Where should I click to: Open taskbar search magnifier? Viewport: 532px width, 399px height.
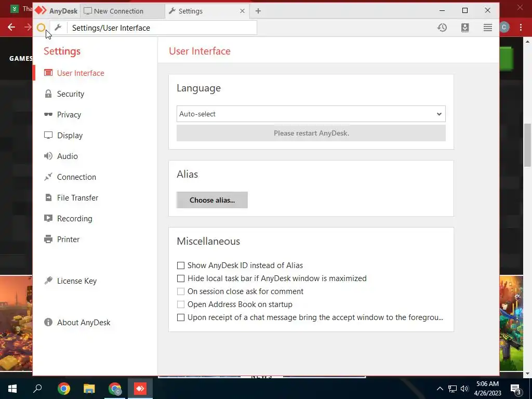click(37, 389)
